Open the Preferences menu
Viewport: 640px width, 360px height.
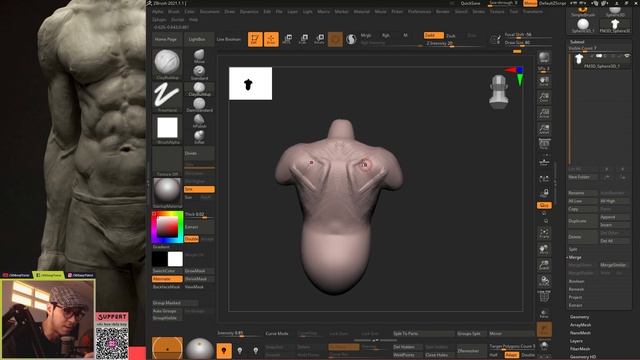pos(420,12)
